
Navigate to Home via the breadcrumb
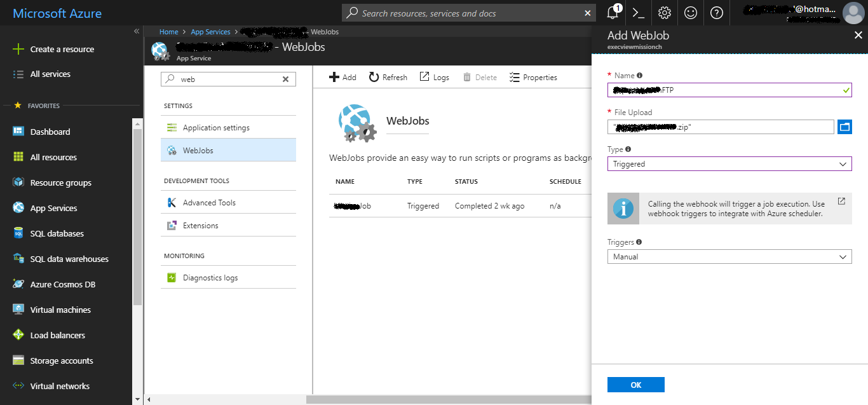coord(168,31)
